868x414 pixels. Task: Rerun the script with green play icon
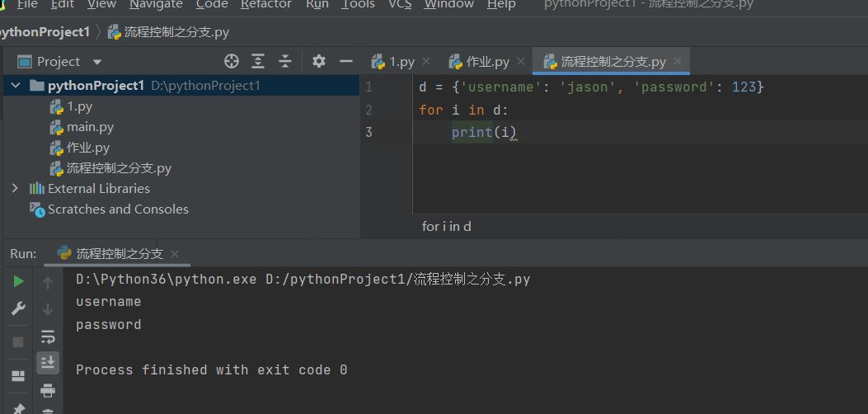coord(18,281)
